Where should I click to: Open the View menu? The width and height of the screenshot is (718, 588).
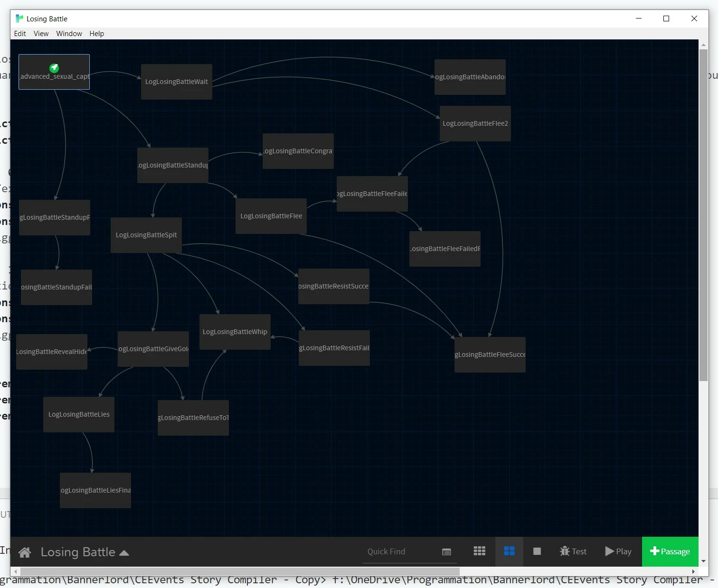[x=41, y=34]
